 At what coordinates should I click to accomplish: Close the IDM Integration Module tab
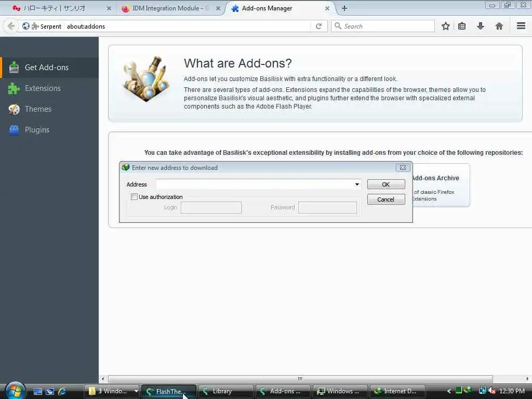[218, 8]
